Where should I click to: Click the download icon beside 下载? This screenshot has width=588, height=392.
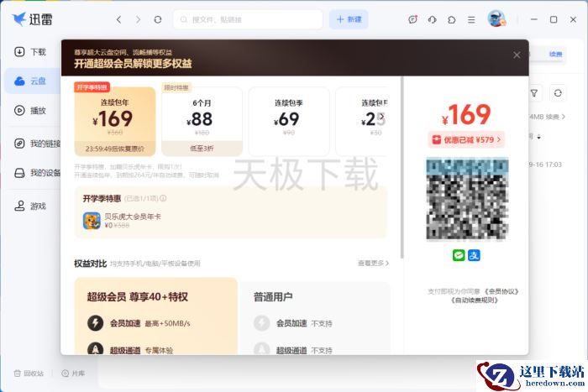point(19,52)
